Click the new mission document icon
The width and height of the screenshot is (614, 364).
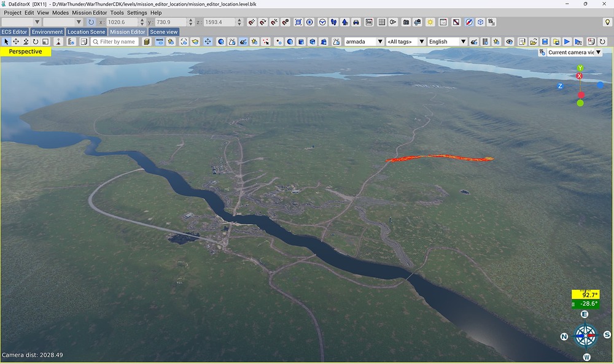point(522,42)
